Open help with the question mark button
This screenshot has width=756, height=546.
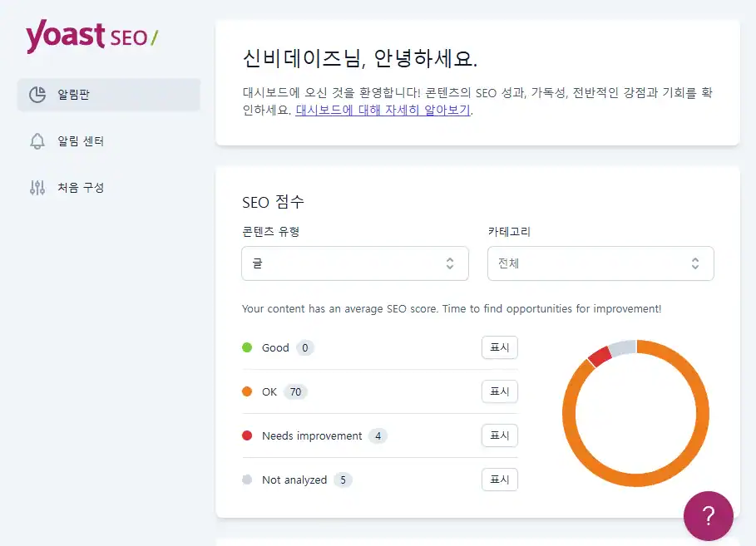(x=708, y=516)
